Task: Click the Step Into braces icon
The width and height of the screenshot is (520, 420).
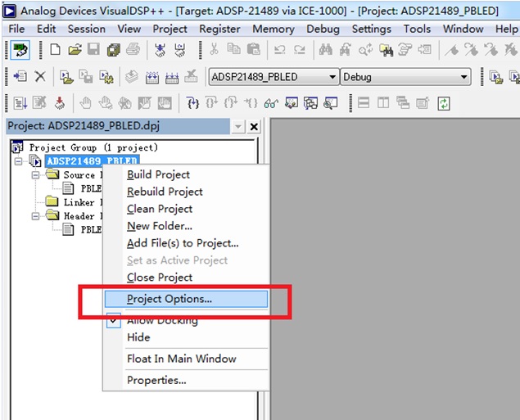Action: (192, 103)
